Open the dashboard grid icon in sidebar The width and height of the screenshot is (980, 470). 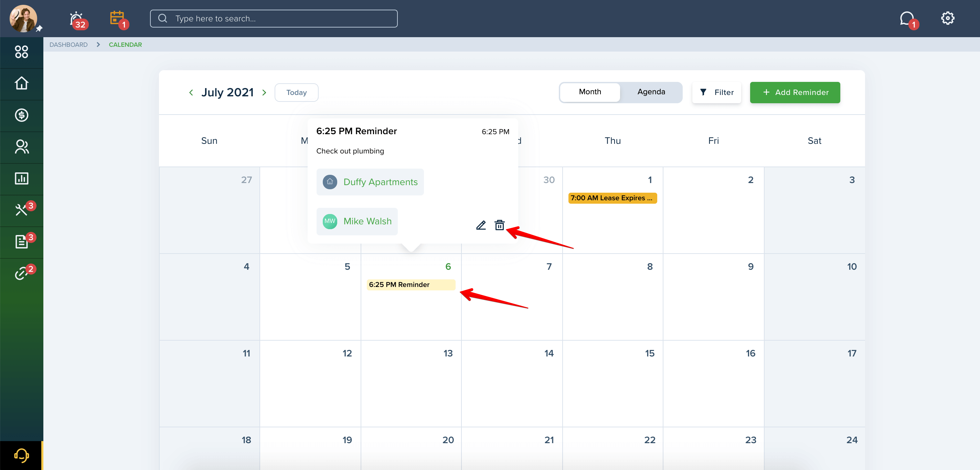coord(22,52)
